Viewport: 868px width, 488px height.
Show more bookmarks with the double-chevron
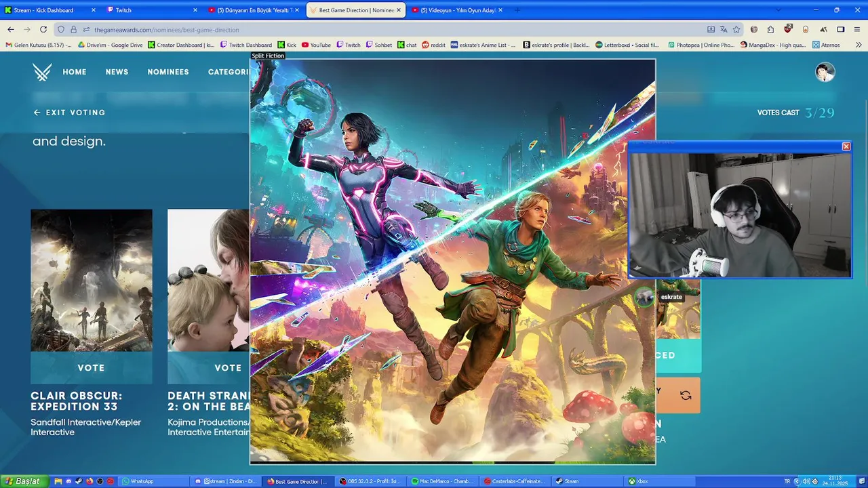tap(858, 45)
